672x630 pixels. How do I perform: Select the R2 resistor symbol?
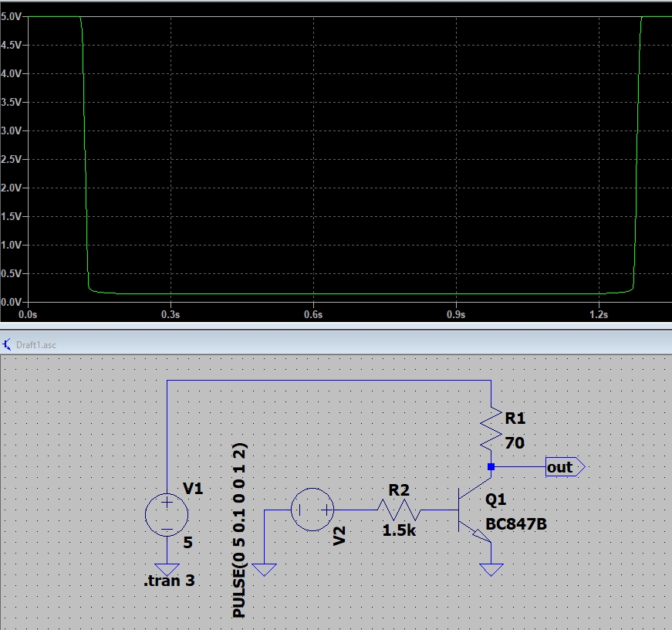coord(399,510)
